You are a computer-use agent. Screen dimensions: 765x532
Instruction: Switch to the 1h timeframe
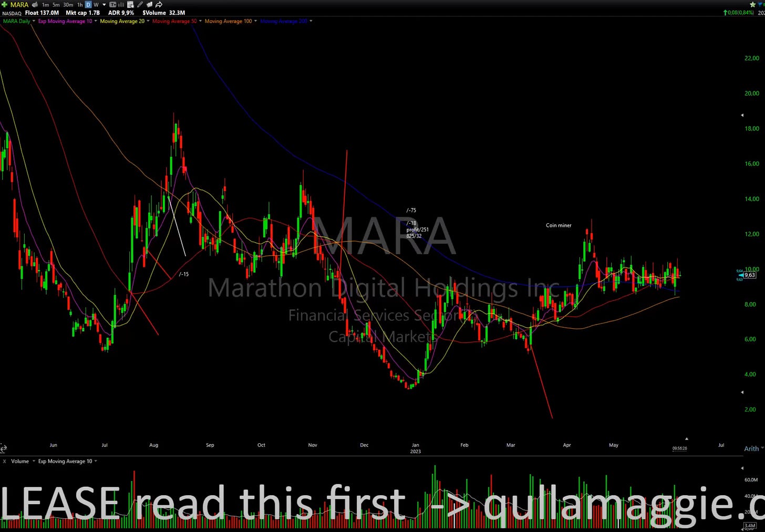pyautogui.click(x=80, y=5)
